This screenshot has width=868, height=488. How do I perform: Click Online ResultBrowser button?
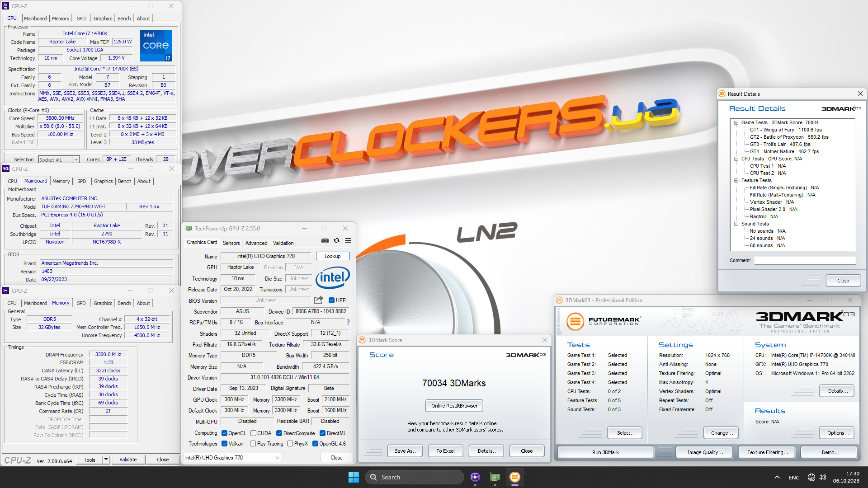coord(454,406)
